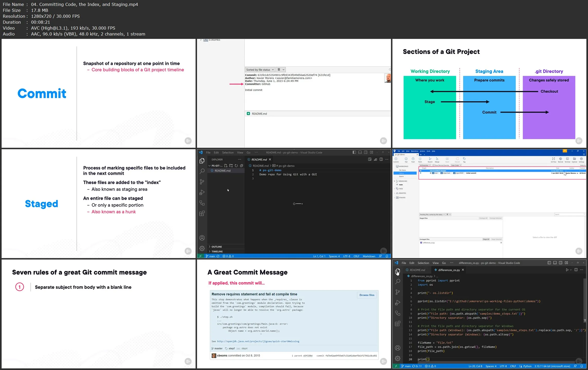Viewport: 588px width, 370px height.
Task: Click Markdown language mode in status bar
Action: pyautogui.click(x=369, y=256)
